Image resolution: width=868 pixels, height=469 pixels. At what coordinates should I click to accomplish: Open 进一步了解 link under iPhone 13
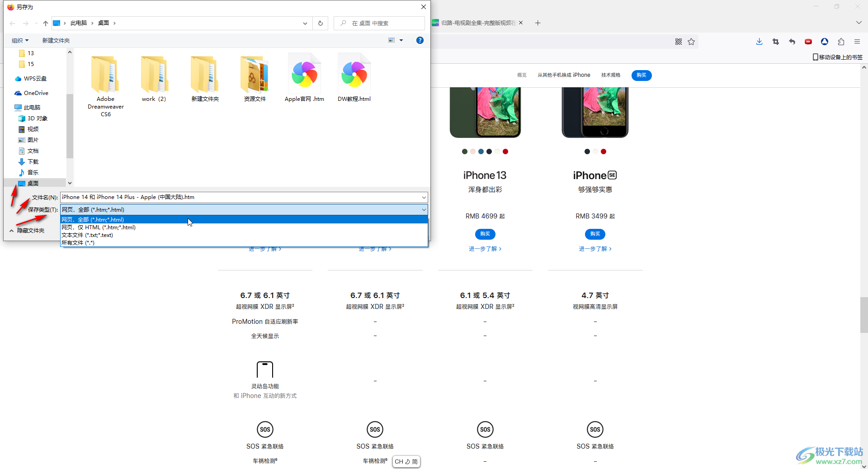click(x=485, y=249)
